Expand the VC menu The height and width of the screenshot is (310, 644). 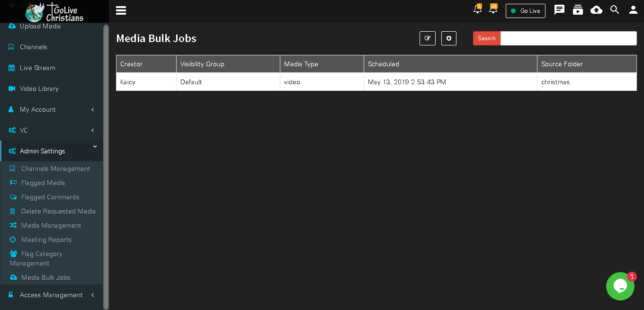pyautogui.click(x=51, y=130)
